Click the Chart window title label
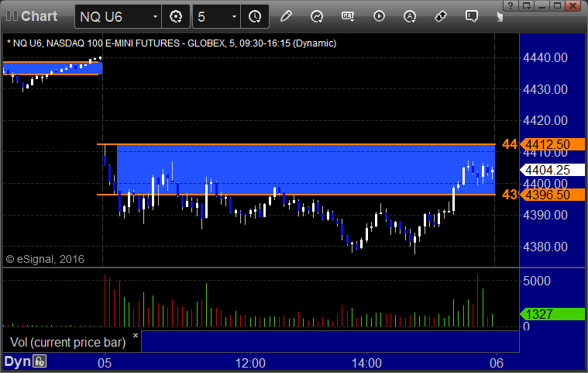The image size is (588, 373). tap(39, 16)
